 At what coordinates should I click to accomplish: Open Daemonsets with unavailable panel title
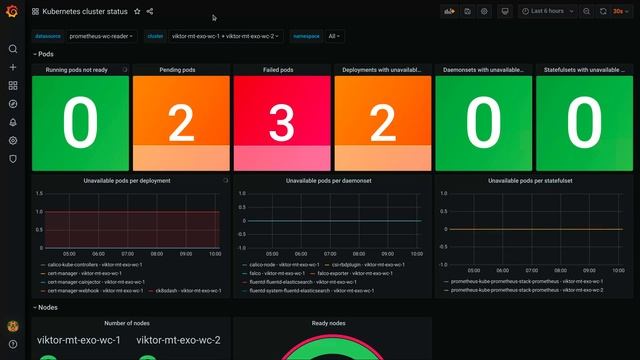click(x=483, y=70)
